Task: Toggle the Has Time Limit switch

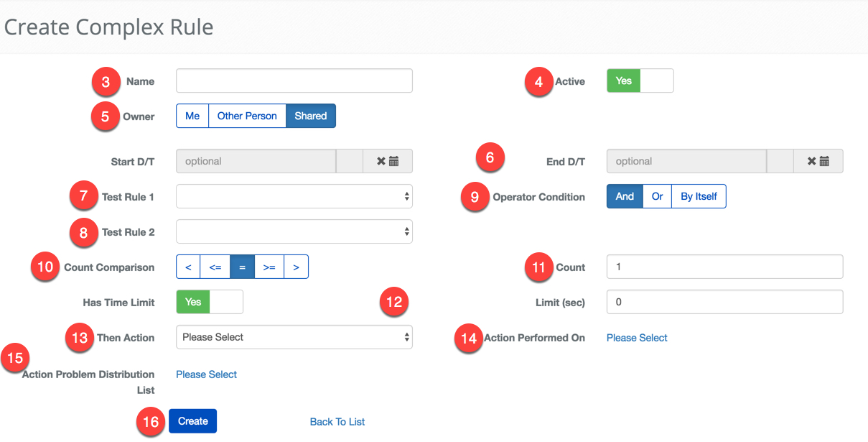Action: click(x=210, y=303)
